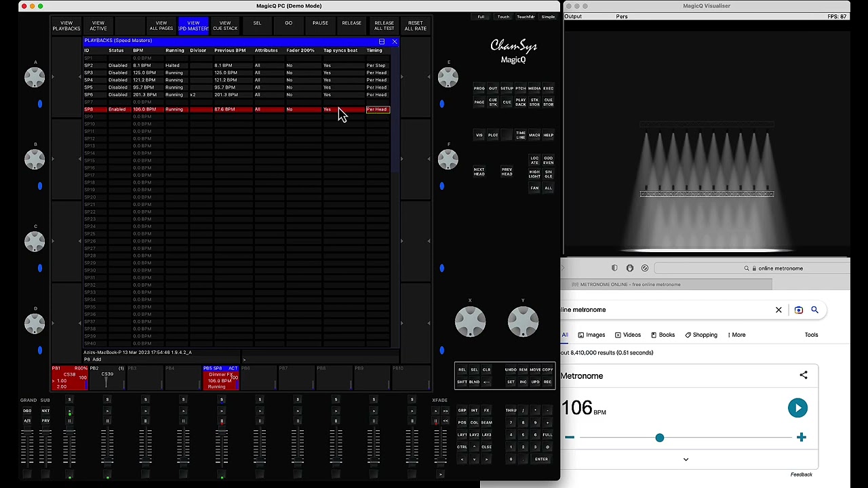Image resolution: width=868 pixels, height=488 pixels.
Task: Decrease metronome BPM with the minus icon
Action: 570,437
